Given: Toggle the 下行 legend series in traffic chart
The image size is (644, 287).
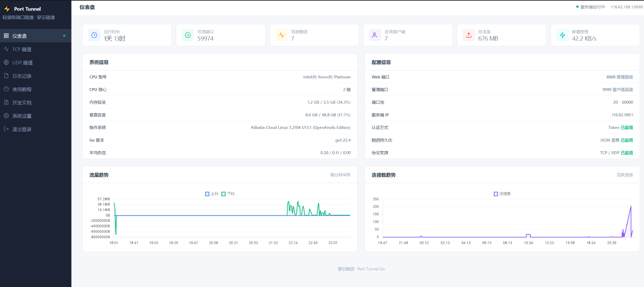Looking at the screenshot, I should click(x=228, y=194).
